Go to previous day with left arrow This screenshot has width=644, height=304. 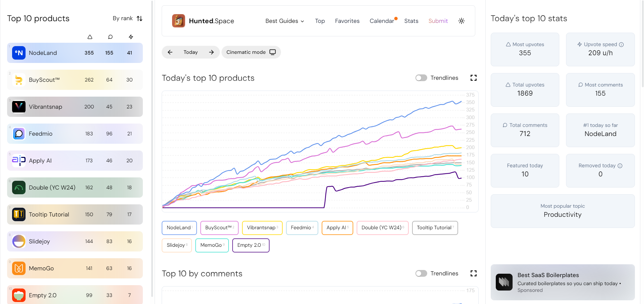point(170,52)
